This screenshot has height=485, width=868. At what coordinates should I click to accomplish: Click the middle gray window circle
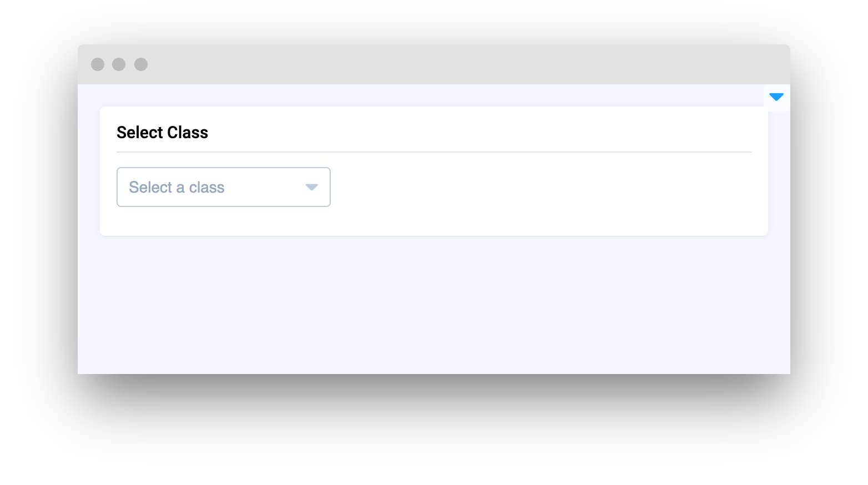tap(119, 64)
